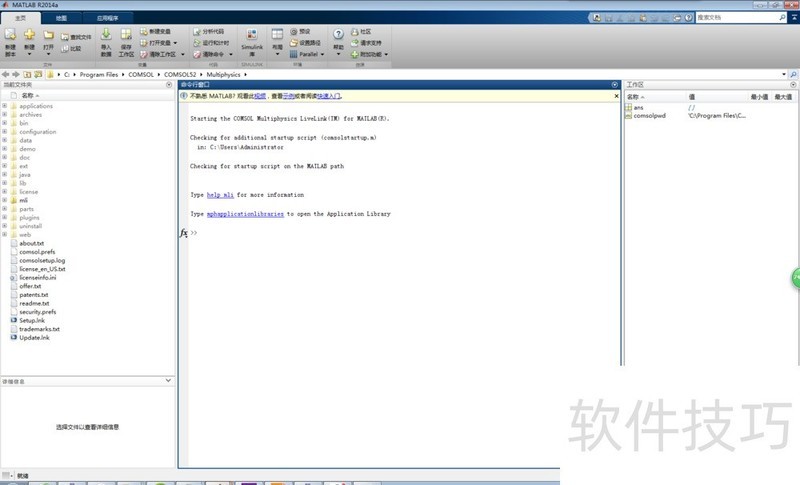The width and height of the screenshot is (800, 485).
Task: Switch to the Apps (应用程序) tab
Action: [x=108, y=18]
